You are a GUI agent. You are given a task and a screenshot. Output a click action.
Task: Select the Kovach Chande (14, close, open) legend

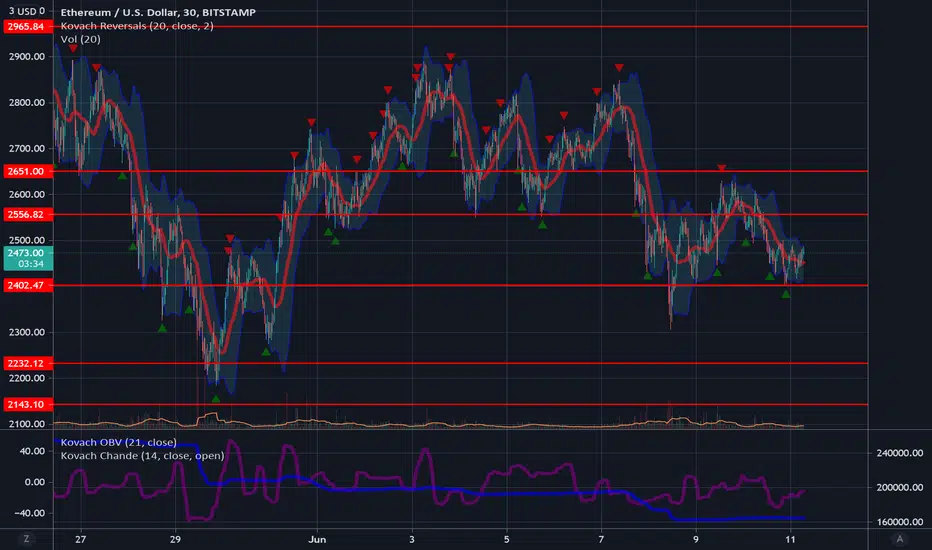coord(142,455)
